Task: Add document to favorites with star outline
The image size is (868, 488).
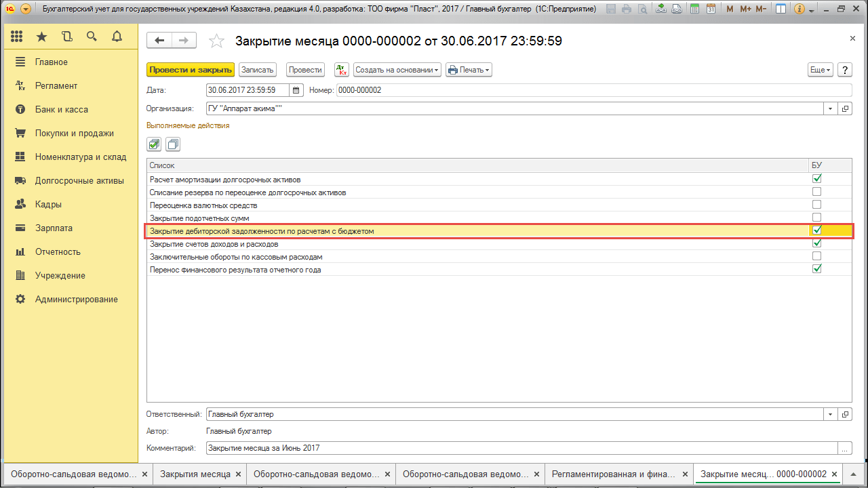Action: click(x=216, y=41)
